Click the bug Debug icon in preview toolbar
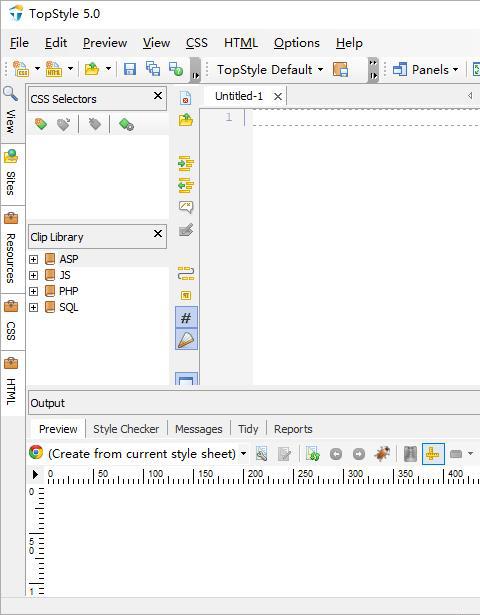This screenshot has height=615, width=480. point(382,454)
